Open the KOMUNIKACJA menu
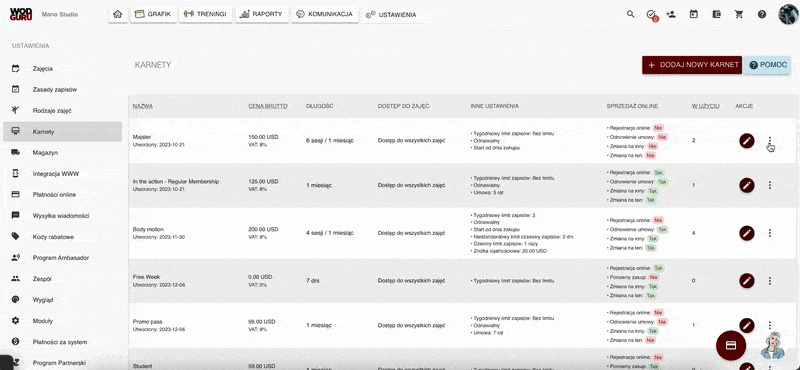 tap(324, 14)
